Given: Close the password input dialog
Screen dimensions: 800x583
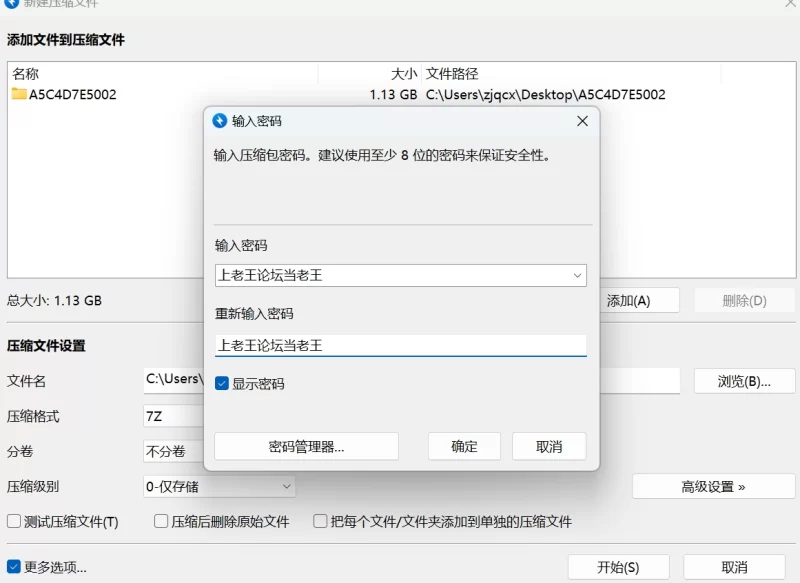Looking at the screenshot, I should (582, 121).
